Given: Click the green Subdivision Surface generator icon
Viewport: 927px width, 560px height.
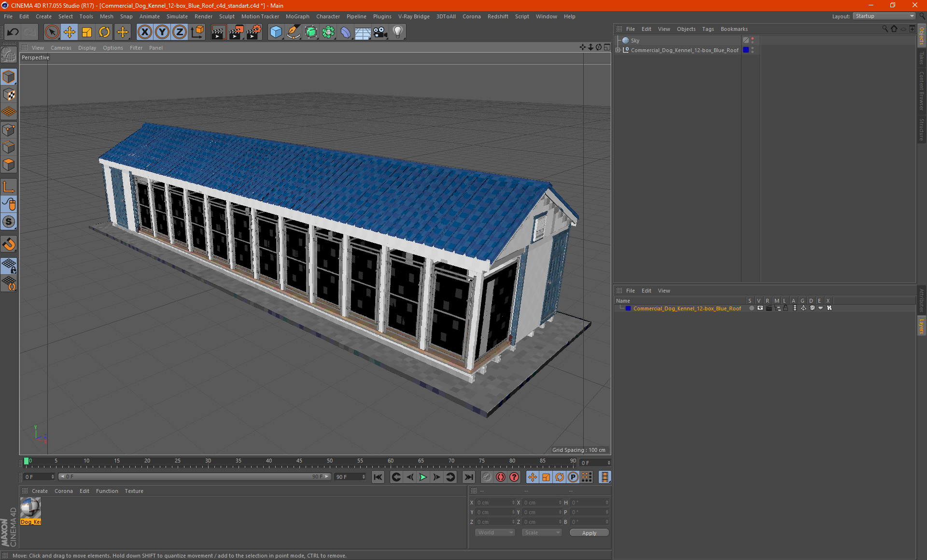Looking at the screenshot, I should coord(311,32).
